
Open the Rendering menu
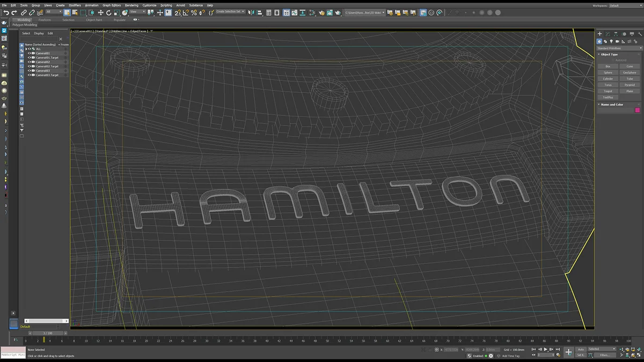pyautogui.click(x=132, y=5)
